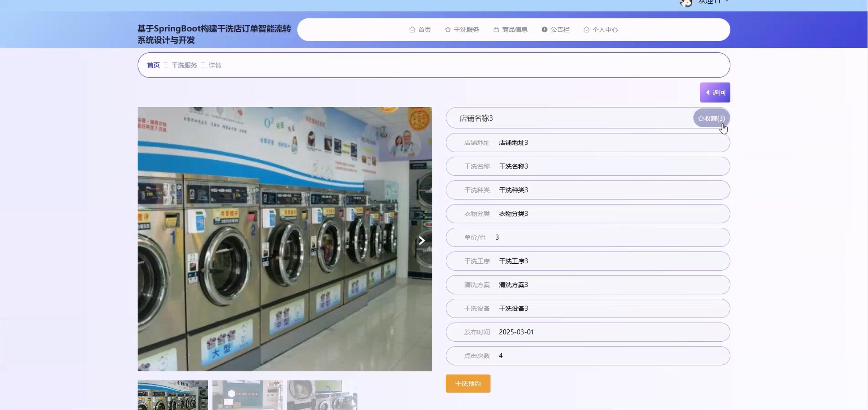
Task: Select the third carousel thumbnail image
Action: point(322,395)
